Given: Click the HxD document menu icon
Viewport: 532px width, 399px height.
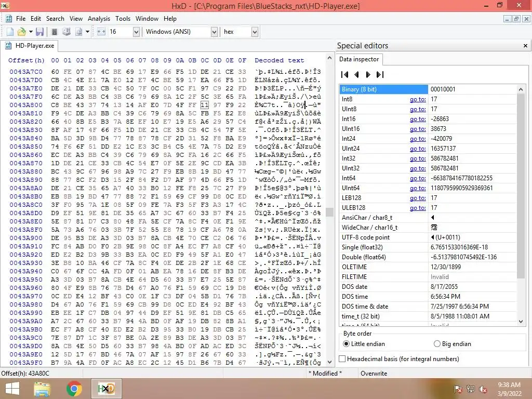Looking at the screenshot, I should 9,19.
